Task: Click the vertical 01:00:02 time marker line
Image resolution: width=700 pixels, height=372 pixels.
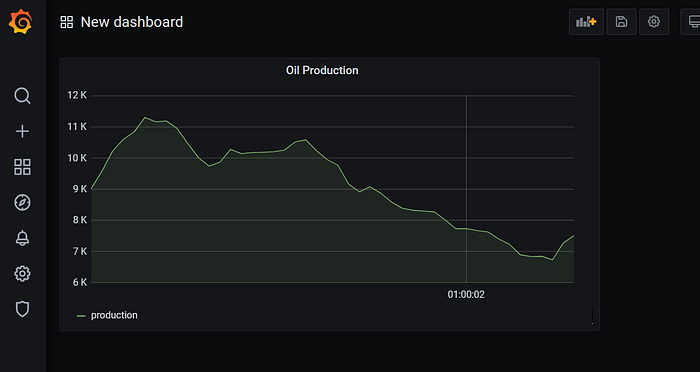Action: (467, 189)
